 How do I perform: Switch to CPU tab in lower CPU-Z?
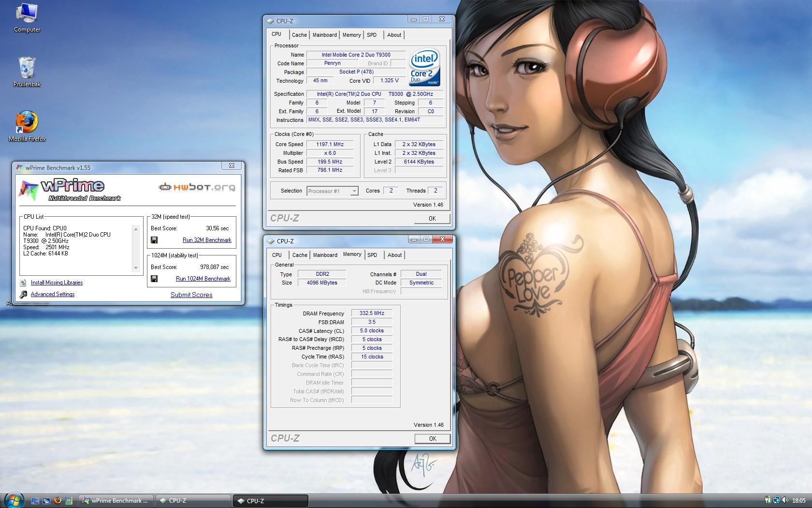(277, 255)
